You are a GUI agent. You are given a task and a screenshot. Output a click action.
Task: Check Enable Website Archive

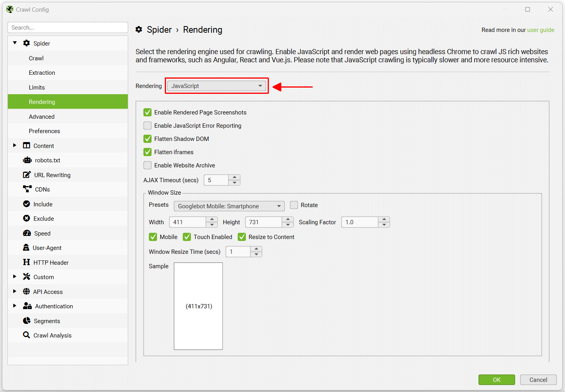[x=148, y=165]
